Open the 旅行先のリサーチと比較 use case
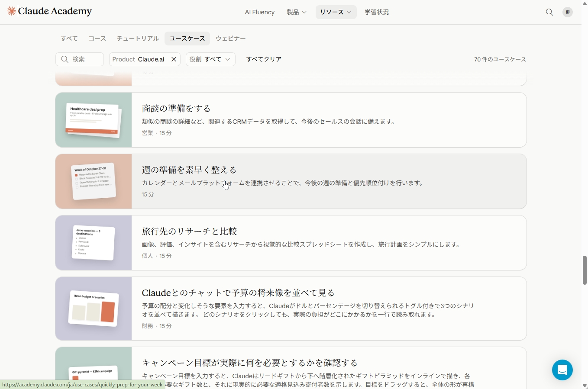The image size is (588, 389). (291, 243)
